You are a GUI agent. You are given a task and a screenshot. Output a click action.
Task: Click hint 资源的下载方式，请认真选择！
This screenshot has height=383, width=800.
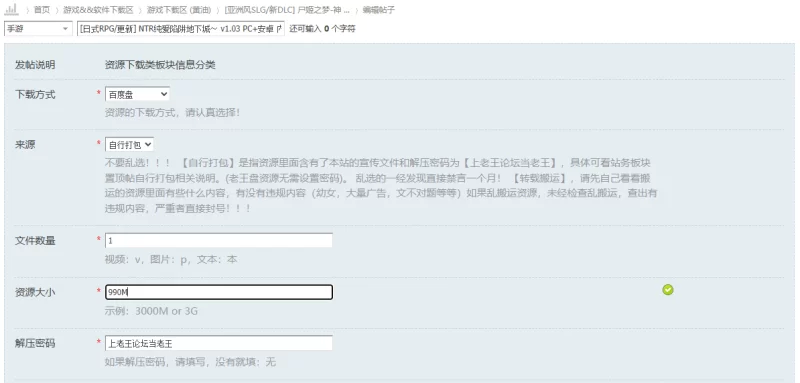pyautogui.click(x=172, y=112)
